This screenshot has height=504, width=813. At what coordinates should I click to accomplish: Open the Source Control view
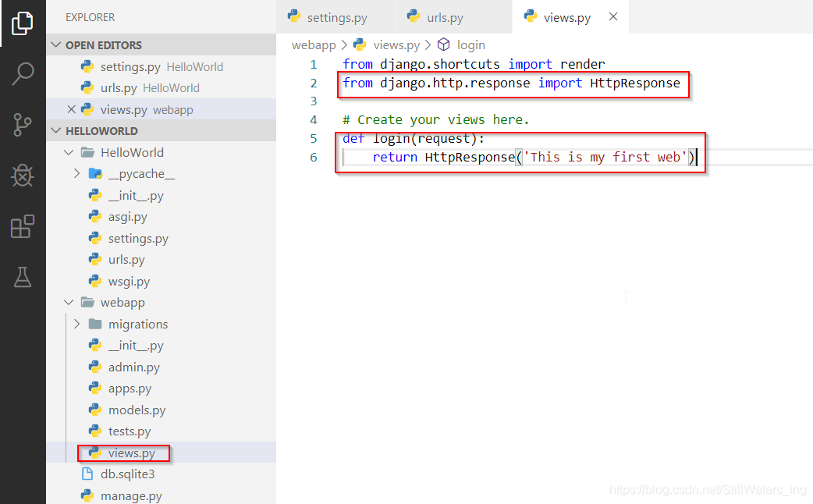pyautogui.click(x=23, y=125)
